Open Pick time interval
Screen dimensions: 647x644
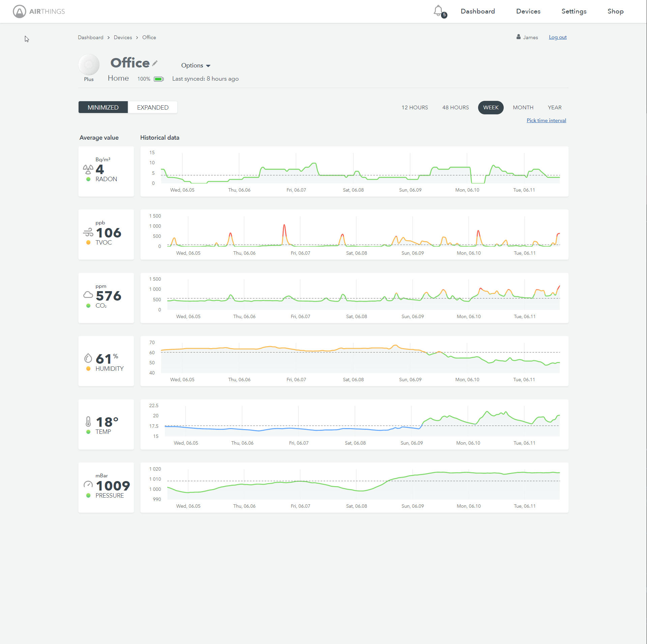coord(546,120)
